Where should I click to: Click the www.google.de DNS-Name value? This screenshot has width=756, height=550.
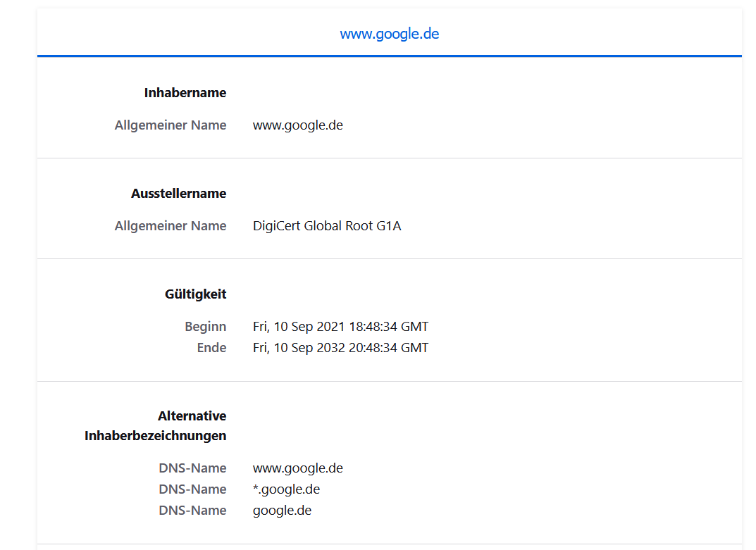pyautogui.click(x=297, y=468)
